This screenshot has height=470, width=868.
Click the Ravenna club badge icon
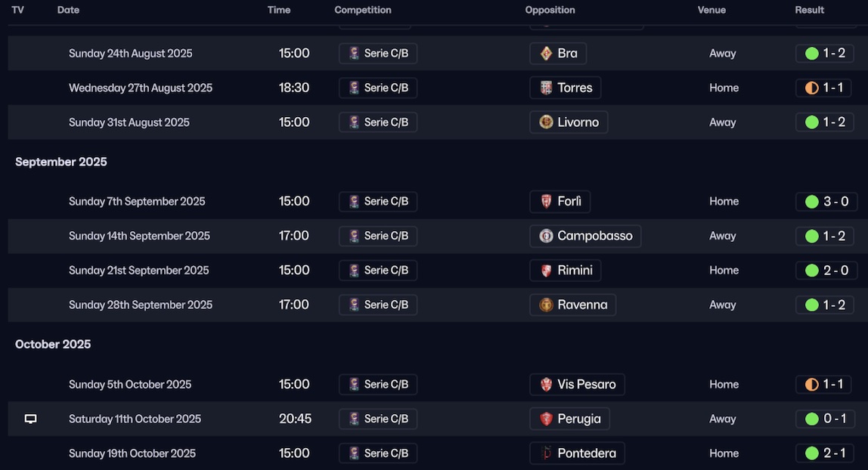point(546,305)
